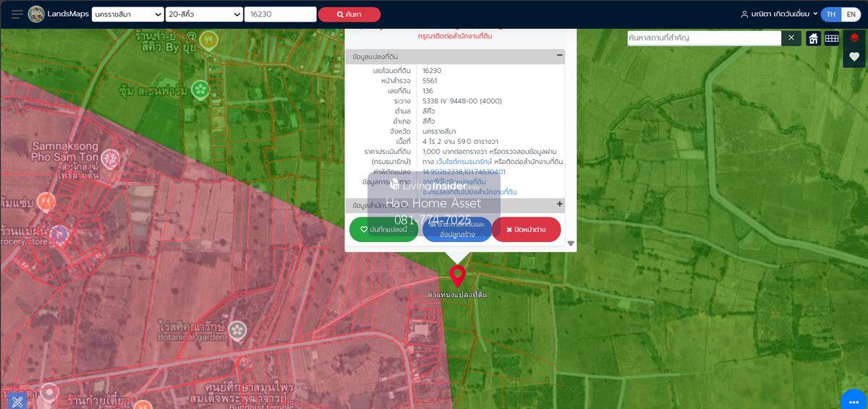
Task: Expand the ข้อมูลสำนักงานที่ดิน section
Action: [559, 204]
